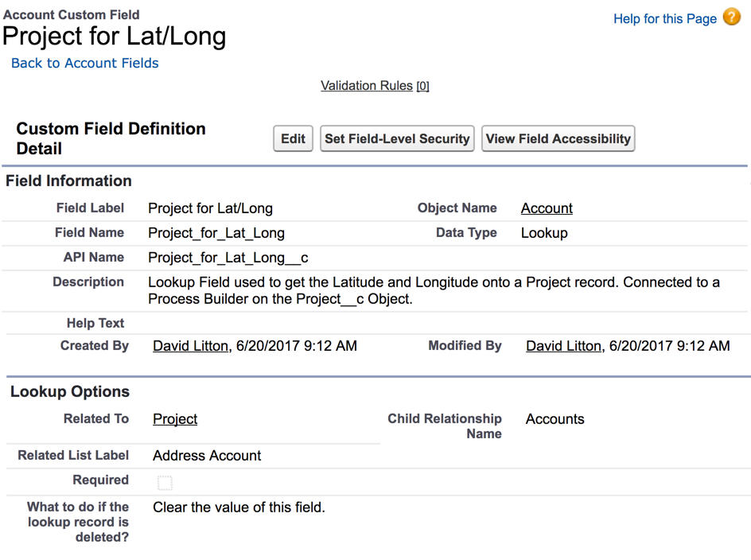The width and height of the screenshot is (751, 560).
Task: Open the Account object link
Action: pos(547,208)
